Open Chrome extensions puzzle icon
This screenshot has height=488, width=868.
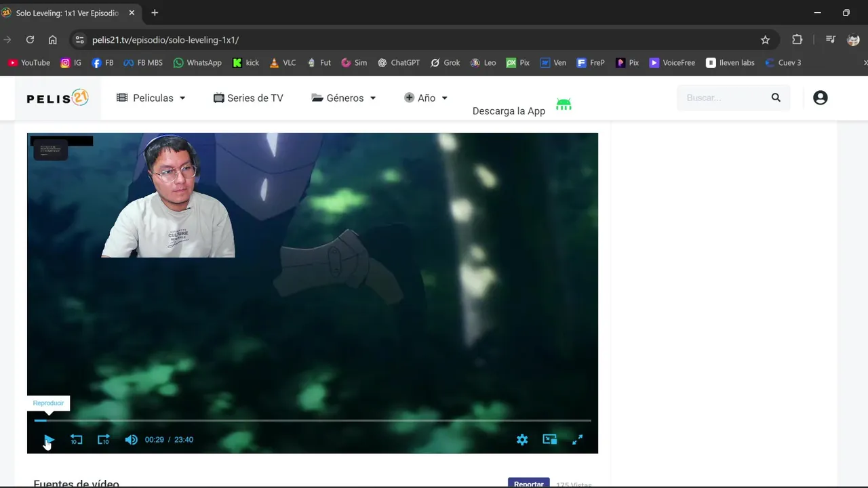pos(797,40)
